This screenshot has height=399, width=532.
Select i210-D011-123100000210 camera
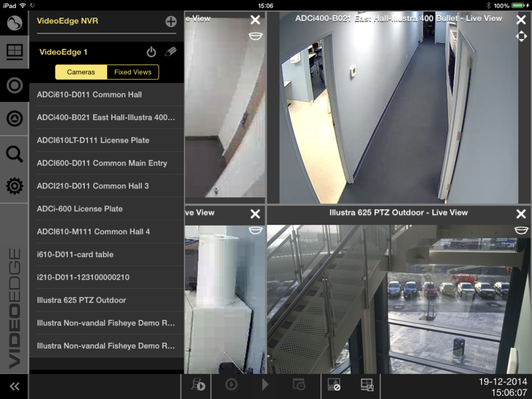coord(106,277)
